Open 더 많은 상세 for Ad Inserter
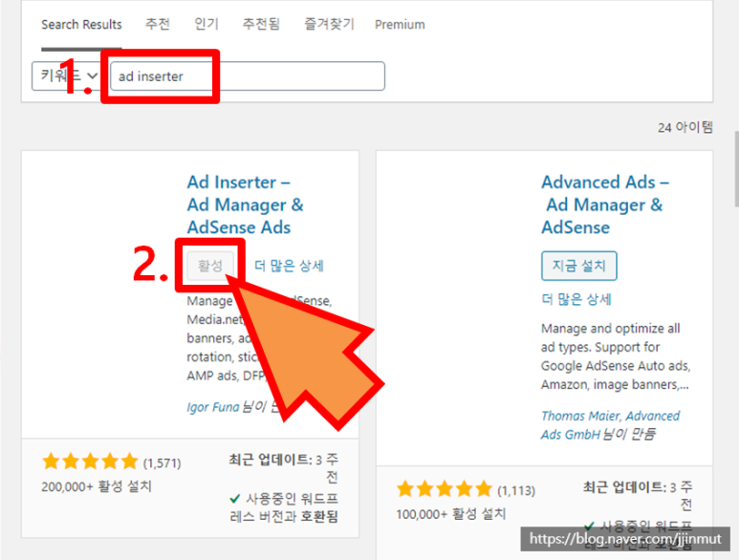This screenshot has height=560, width=739. [289, 266]
